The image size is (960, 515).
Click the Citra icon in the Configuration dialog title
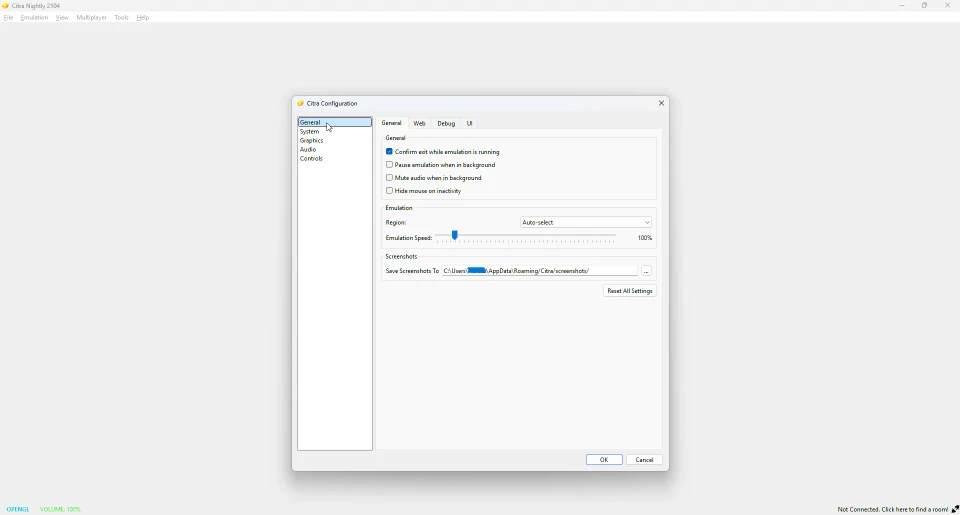tap(301, 103)
